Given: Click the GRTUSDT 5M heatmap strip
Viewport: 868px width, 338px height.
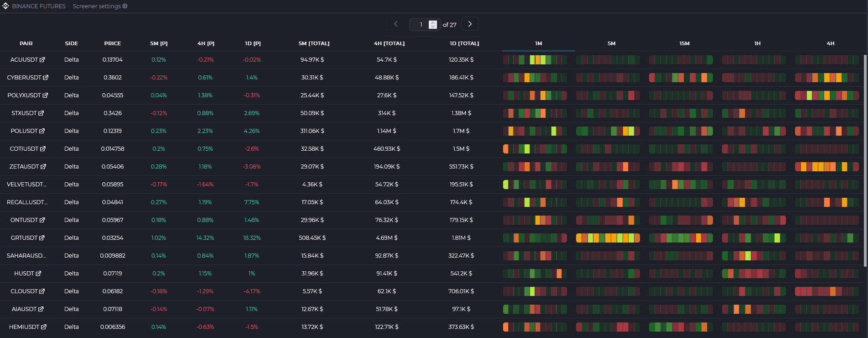Looking at the screenshot, I should coord(608,238).
